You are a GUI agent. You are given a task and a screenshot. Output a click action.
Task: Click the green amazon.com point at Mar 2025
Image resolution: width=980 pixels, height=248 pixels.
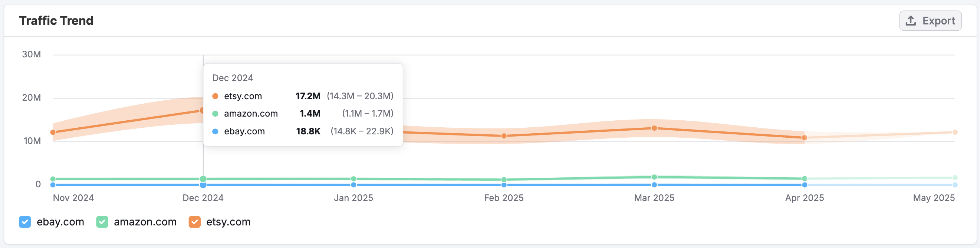[654, 177]
